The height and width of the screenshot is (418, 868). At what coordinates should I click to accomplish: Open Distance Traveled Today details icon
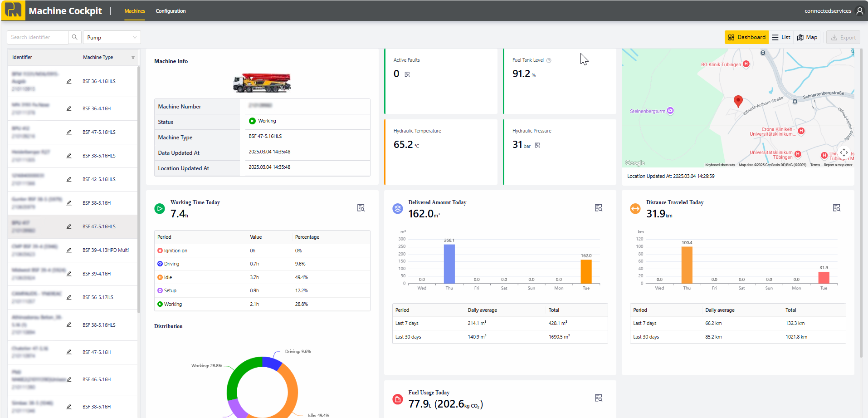coord(836,208)
